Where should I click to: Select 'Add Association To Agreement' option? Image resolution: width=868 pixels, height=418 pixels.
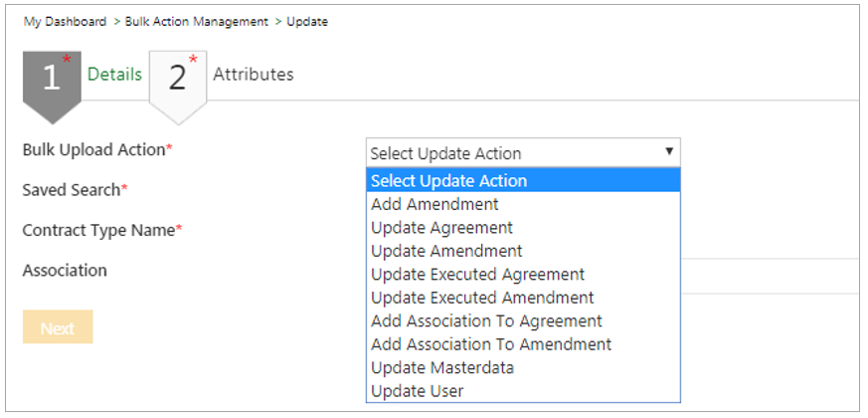point(486,320)
